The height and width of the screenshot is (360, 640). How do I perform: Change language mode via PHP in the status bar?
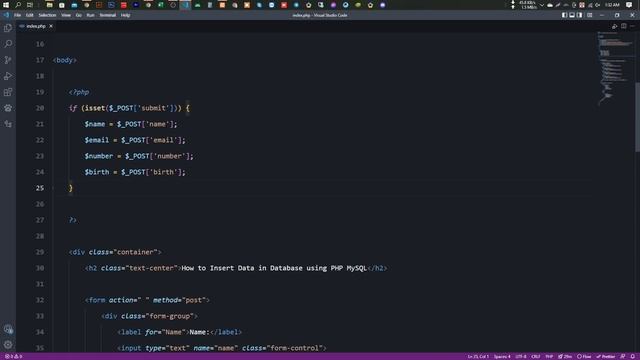(x=549, y=357)
